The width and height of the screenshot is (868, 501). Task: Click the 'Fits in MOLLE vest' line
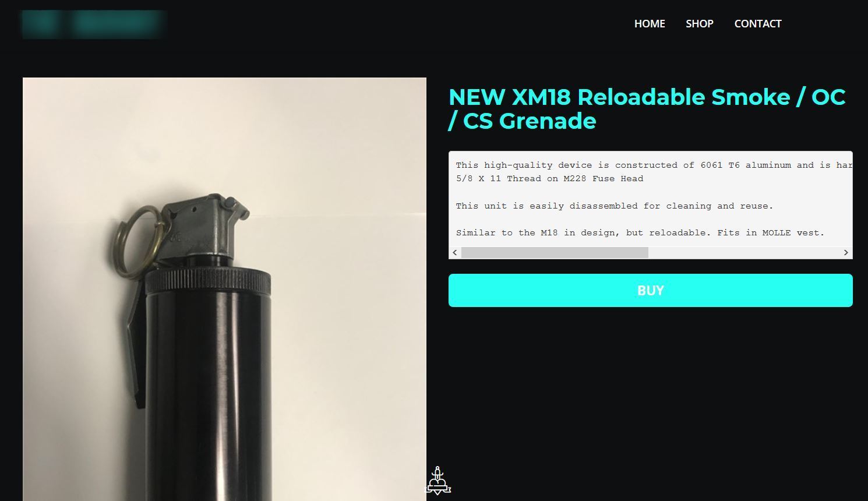[640, 233]
